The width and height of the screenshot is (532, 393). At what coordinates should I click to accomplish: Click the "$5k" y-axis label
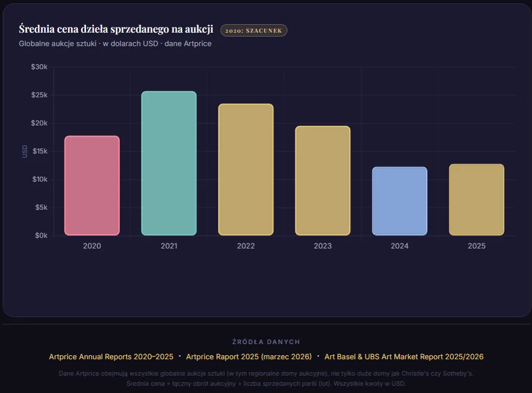pos(42,207)
